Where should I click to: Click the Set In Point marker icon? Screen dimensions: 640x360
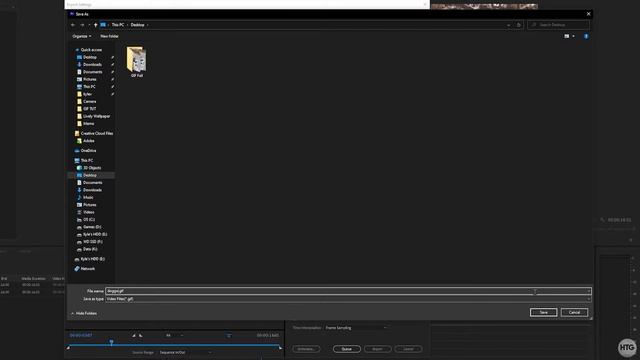[x=133, y=336]
